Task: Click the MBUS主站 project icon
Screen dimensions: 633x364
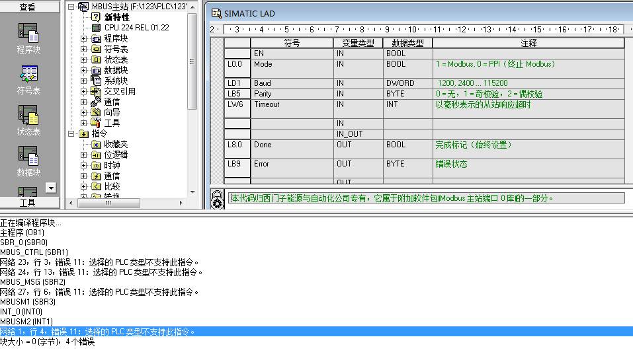Action: [x=83, y=7]
